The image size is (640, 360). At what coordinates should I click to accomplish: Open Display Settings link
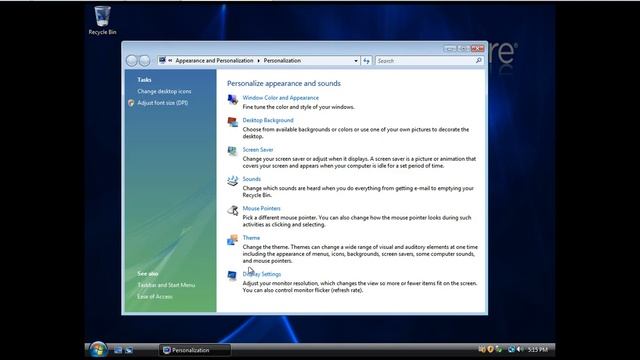[x=262, y=274]
